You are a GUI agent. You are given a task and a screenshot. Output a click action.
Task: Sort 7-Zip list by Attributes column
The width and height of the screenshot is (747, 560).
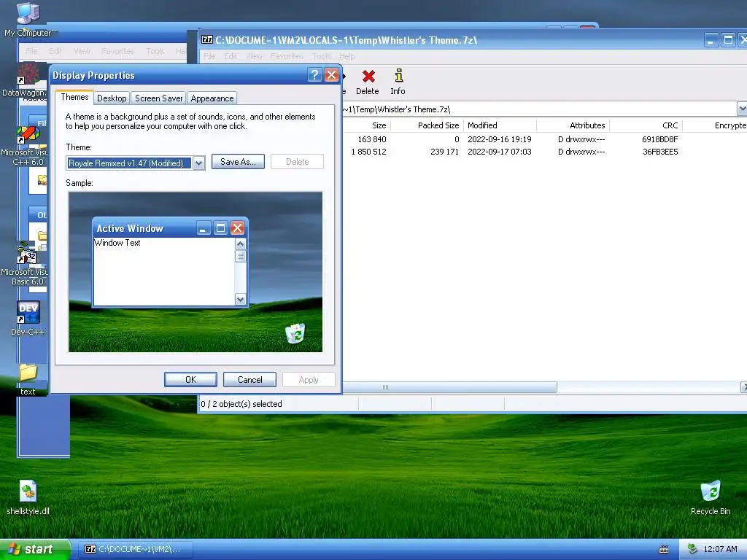tap(573, 125)
